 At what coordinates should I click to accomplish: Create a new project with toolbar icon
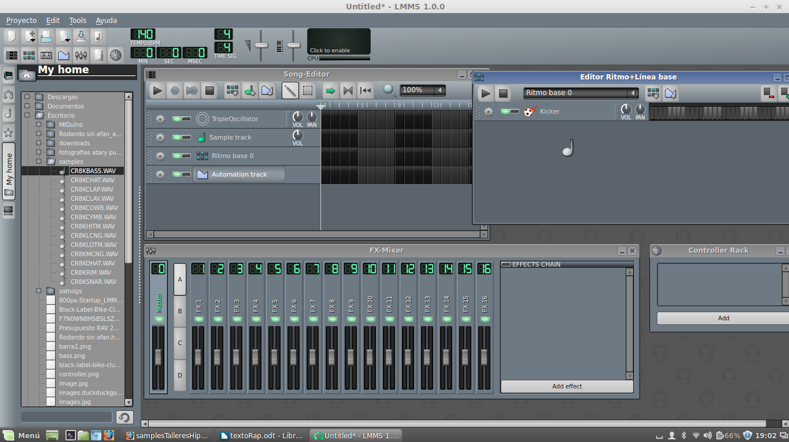[12, 36]
